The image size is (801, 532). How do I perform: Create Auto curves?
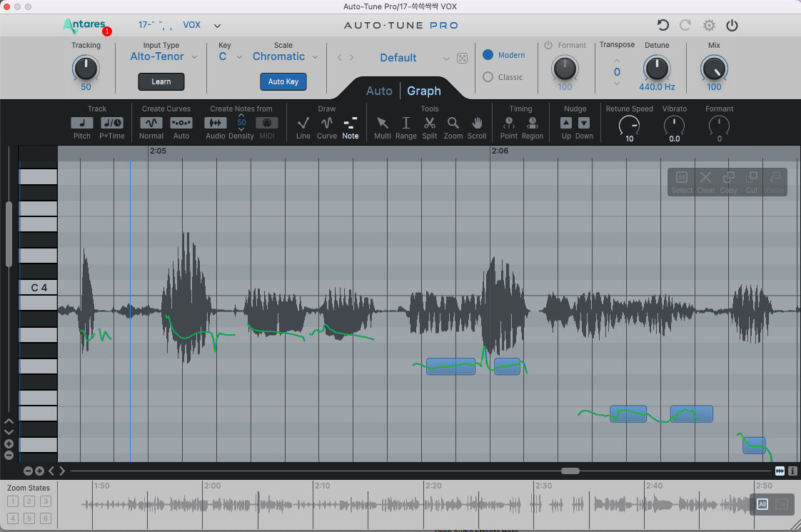coord(181,123)
